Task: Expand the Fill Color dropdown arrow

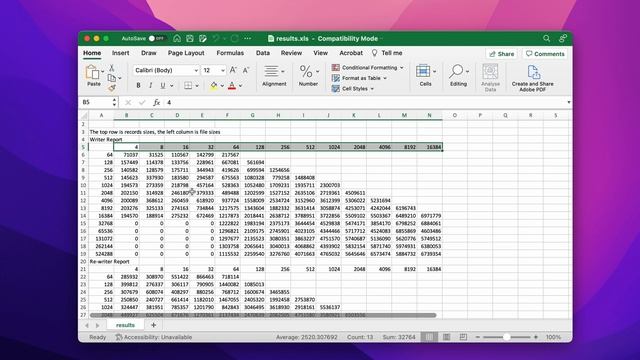Action: tap(222, 86)
